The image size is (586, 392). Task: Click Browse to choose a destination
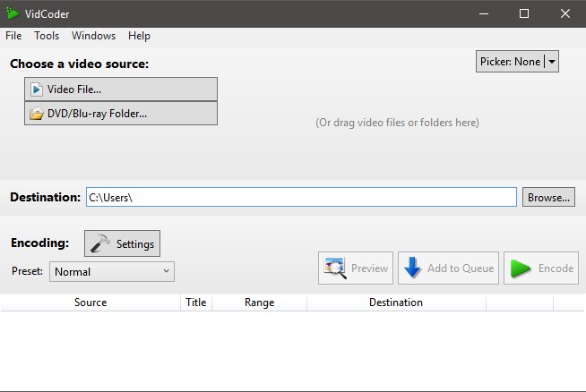click(548, 197)
